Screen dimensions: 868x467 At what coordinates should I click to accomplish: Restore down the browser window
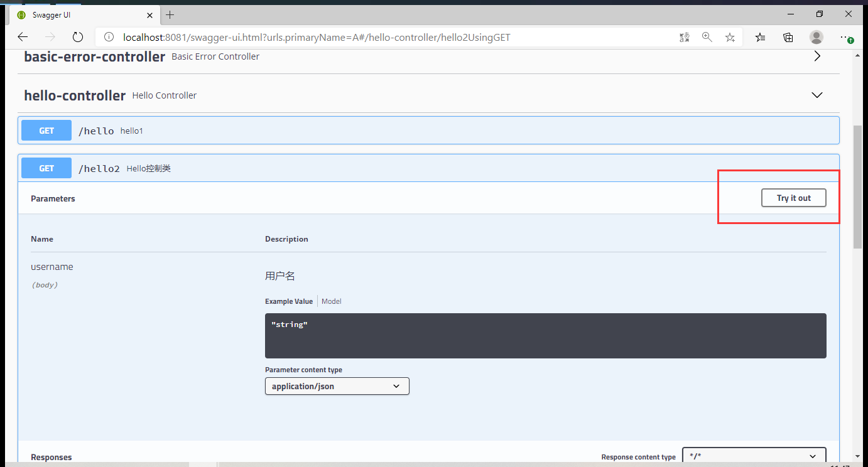pyautogui.click(x=820, y=14)
